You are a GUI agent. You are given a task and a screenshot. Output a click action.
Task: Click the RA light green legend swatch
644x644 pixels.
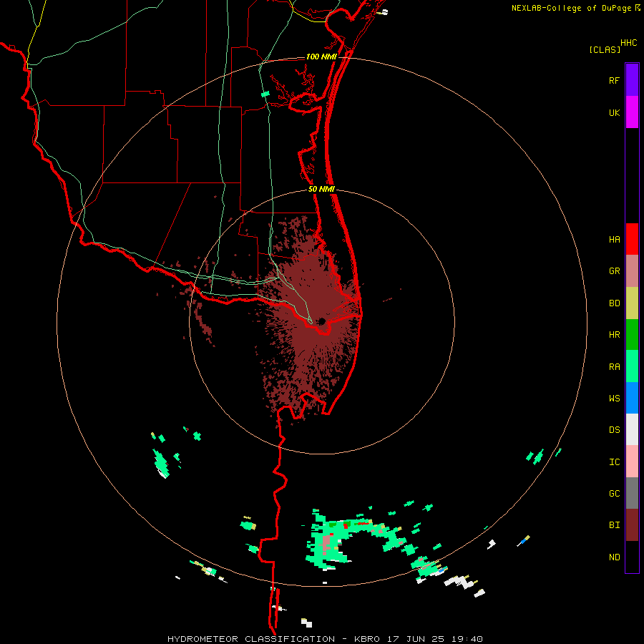632,366
